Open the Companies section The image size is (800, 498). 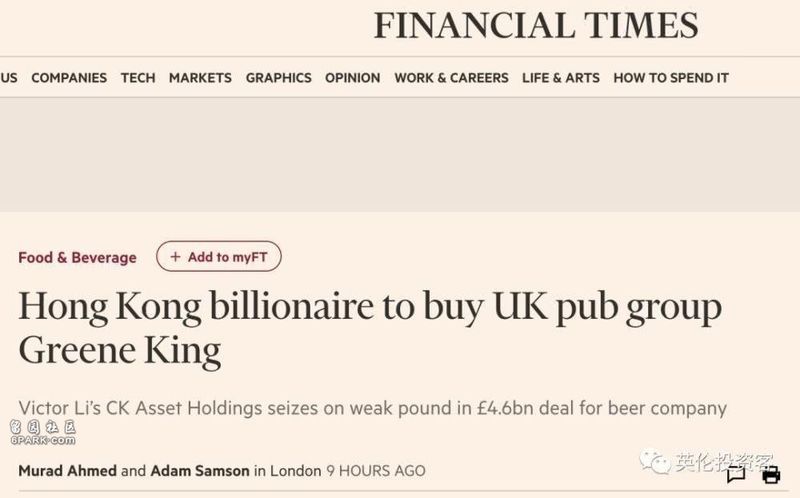[69, 78]
